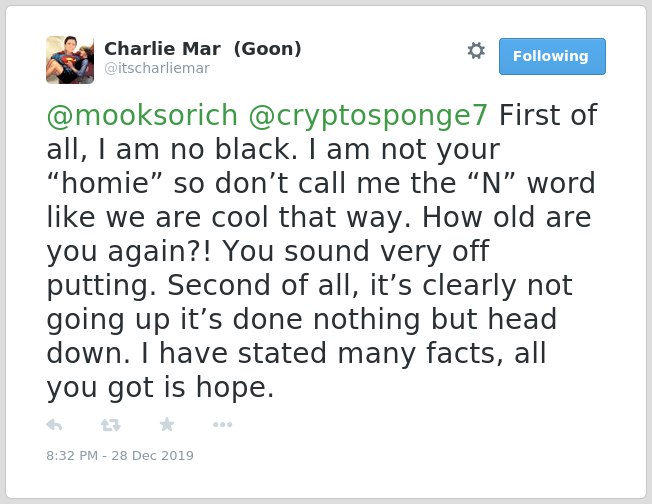Screen dimensions: 652x504
Task: Click the phrase 'Second of all' in the tweet
Action: (263, 285)
